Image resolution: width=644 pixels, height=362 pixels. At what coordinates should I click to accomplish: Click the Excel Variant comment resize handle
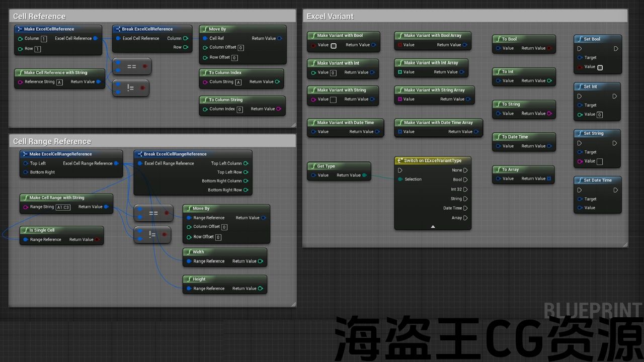[625, 244]
